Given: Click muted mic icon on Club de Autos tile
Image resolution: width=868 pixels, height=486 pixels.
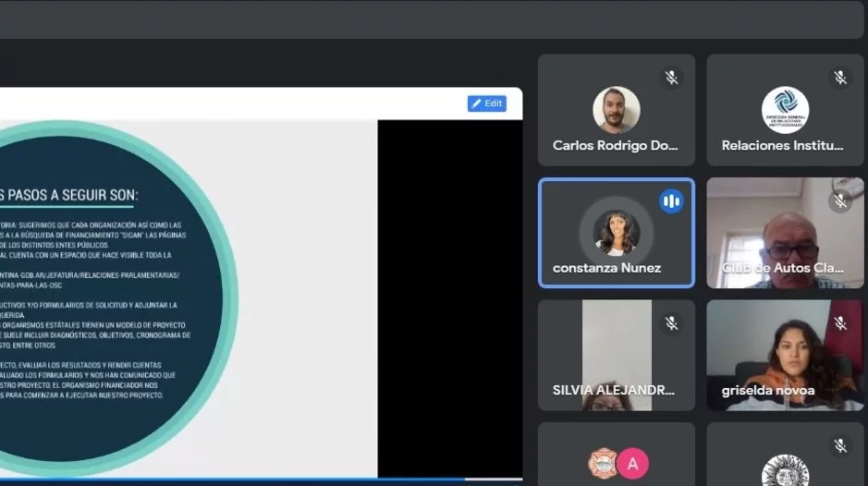Looking at the screenshot, I should (x=840, y=200).
